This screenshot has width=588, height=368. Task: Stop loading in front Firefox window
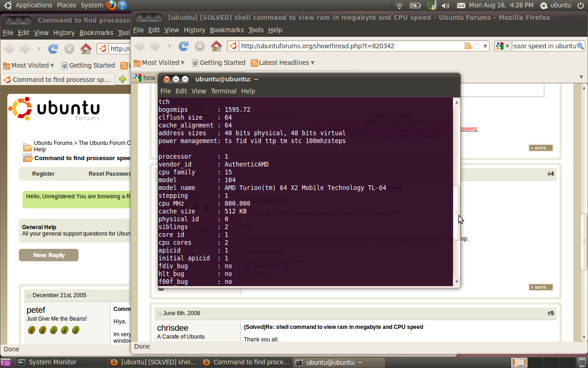[200, 46]
